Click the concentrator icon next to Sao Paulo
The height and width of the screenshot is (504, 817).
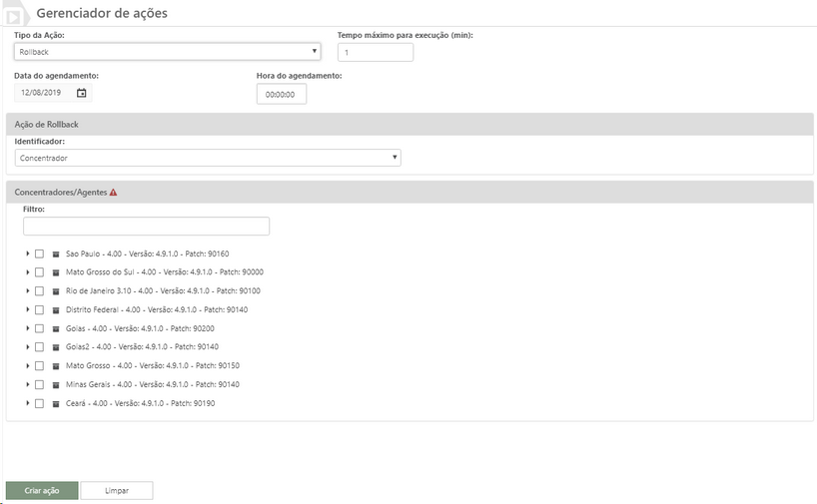[56, 254]
